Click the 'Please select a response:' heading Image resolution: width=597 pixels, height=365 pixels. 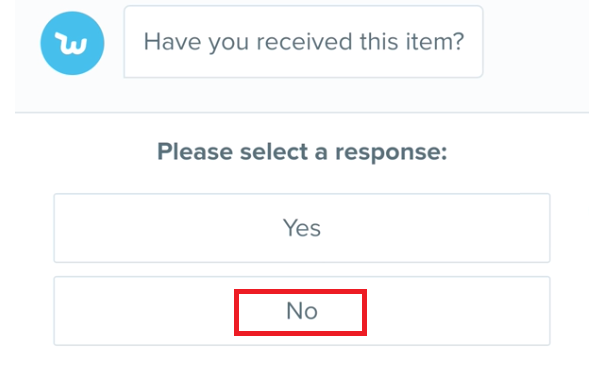pyautogui.click(x=302, y=152)
